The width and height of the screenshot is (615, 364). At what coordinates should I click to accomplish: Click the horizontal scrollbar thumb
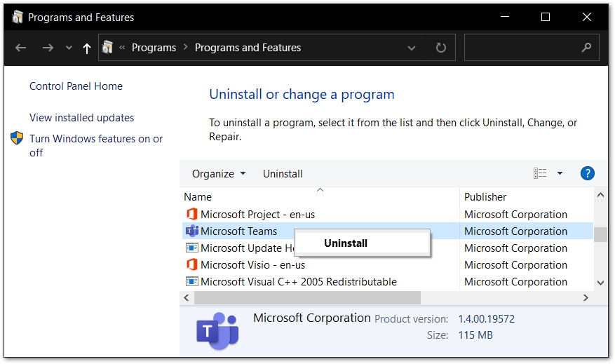coord(307,297)
